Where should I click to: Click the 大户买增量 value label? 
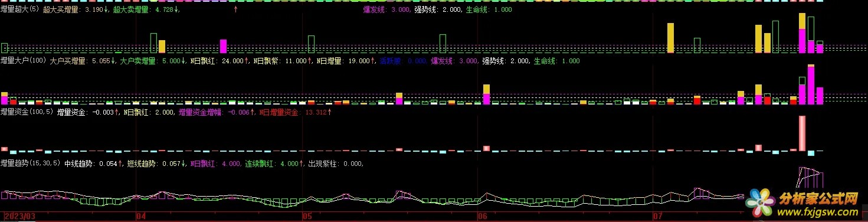84,61
